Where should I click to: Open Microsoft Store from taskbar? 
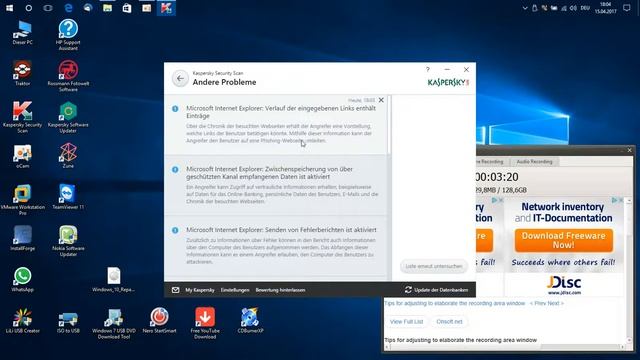(127, 8)
